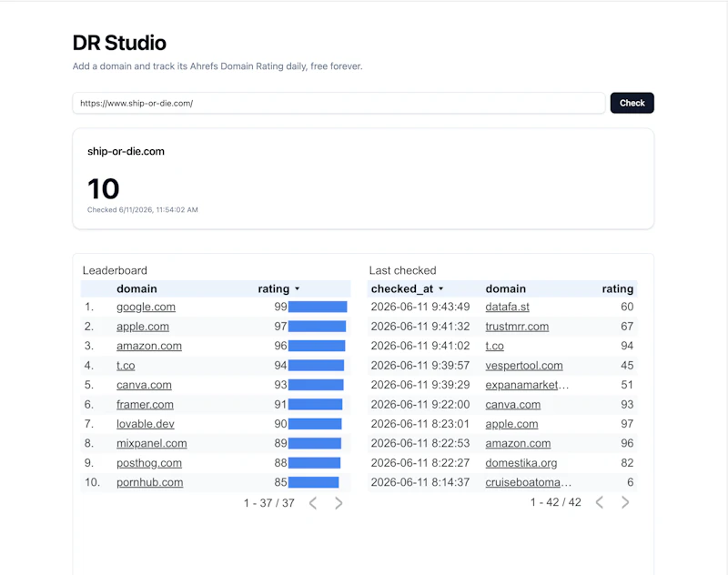728x575 pixels.
Task: Open canva.com link in Last checked
Action: pos(512,404)
